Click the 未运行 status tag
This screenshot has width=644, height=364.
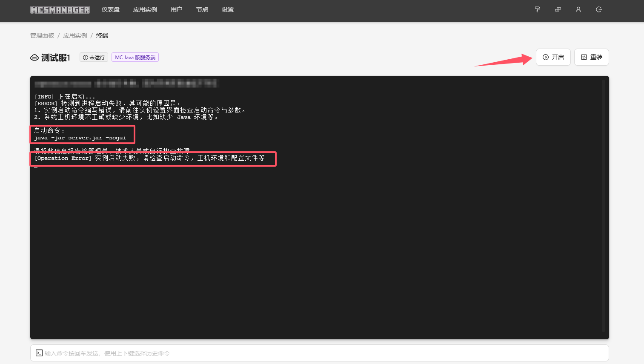pos(94,57)
